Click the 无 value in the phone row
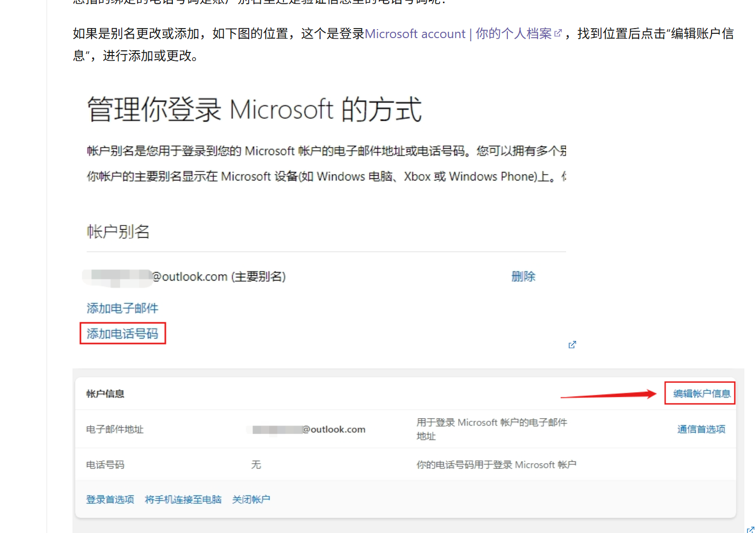The width and height of the screenshot is (756, 533). pos(256,465)
